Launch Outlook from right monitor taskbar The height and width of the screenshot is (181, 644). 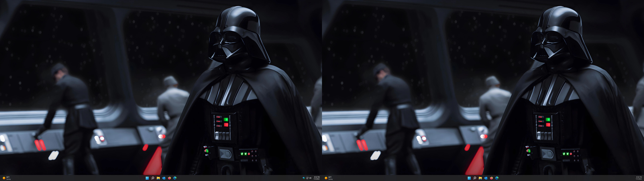(x=486, y=178)
